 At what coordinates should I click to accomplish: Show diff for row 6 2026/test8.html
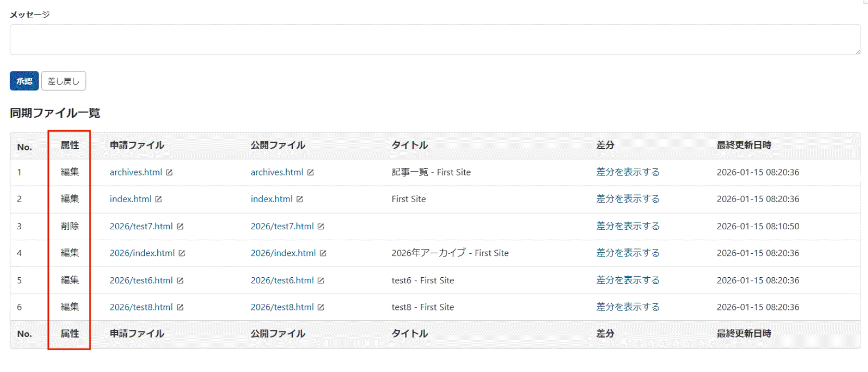tap(627, 307)
